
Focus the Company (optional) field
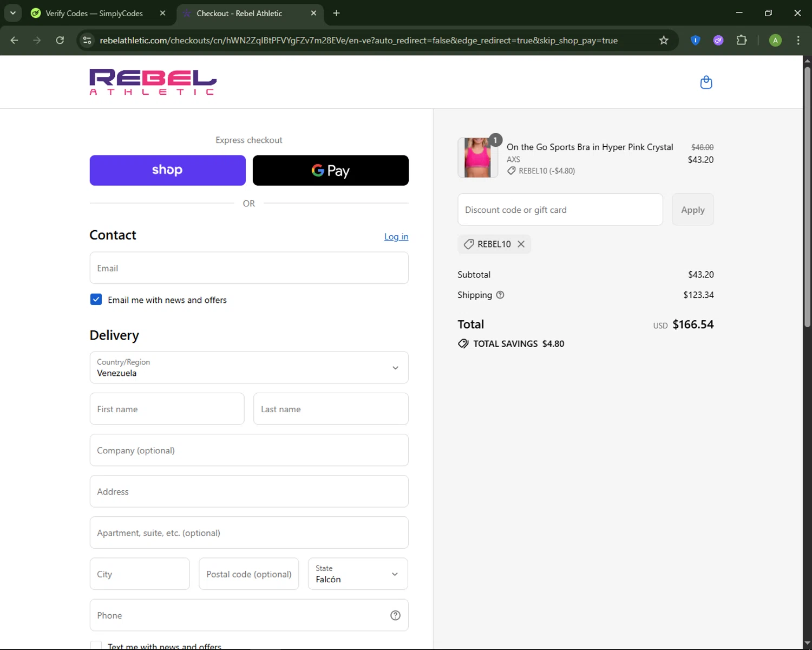click(249, 450)
